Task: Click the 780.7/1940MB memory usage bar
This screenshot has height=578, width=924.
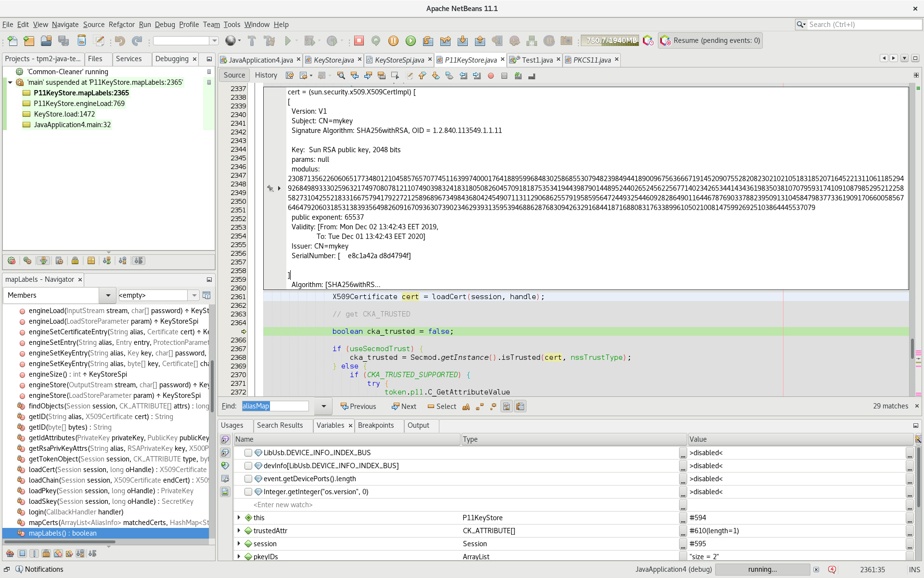Action: [x=609, y=40]
